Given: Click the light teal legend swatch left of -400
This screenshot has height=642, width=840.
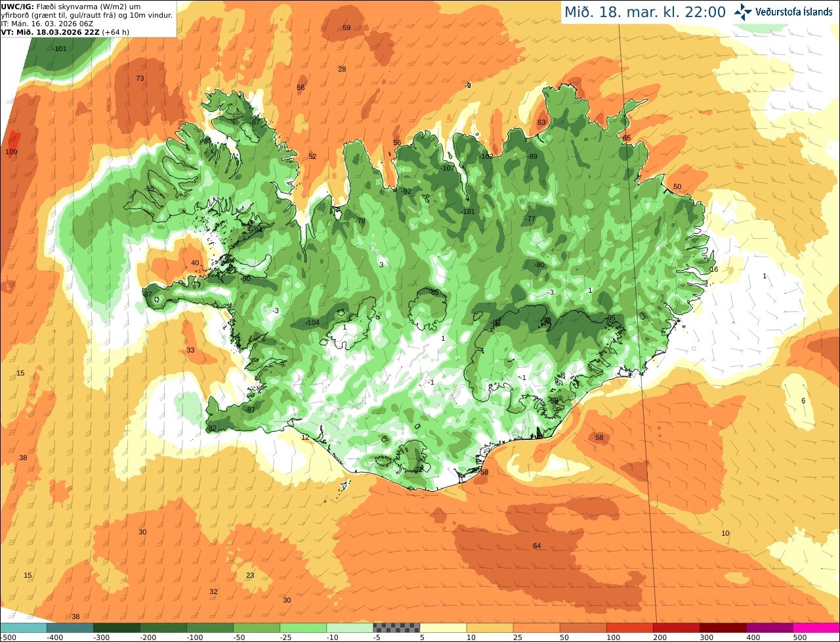Looking at the screenshot, I should pos(24,628).
